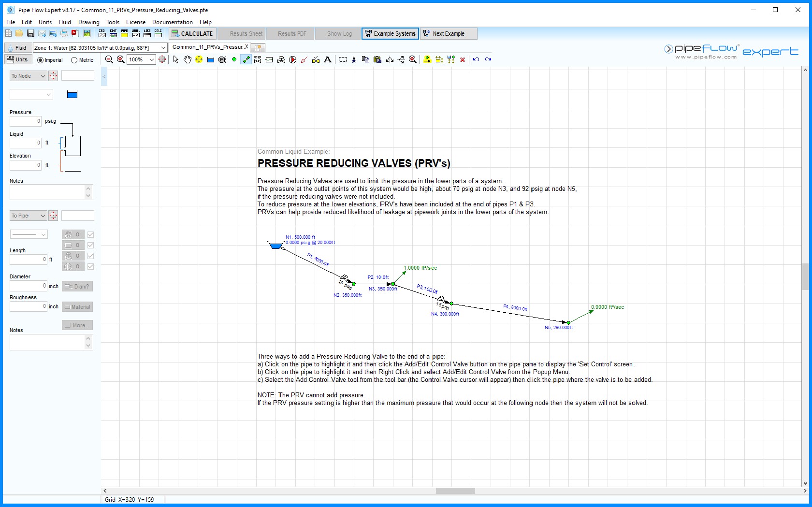Click the node N5 green point in drawing
Image resolution: width=812 pixels, height=507 pixels.
(x=568, y=322)
